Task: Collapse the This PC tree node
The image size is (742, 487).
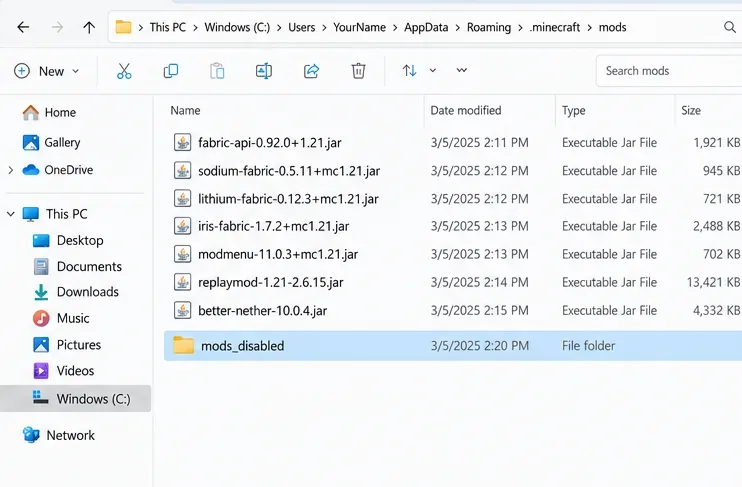Action: [10, 214]
